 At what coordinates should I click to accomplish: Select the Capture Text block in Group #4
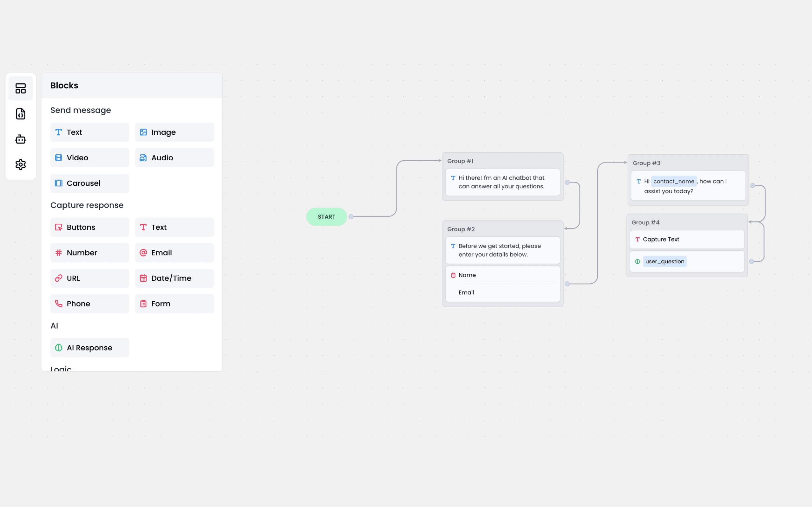pos(686,240)
